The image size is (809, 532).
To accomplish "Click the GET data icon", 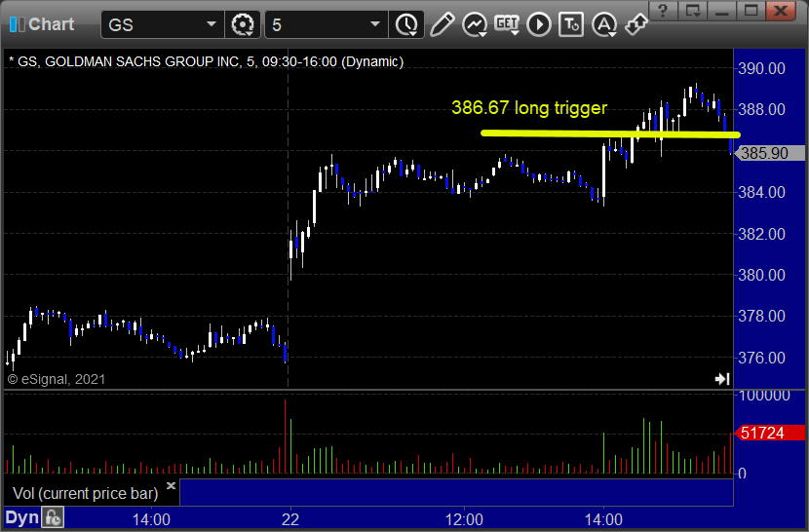I will coord(507,24).
